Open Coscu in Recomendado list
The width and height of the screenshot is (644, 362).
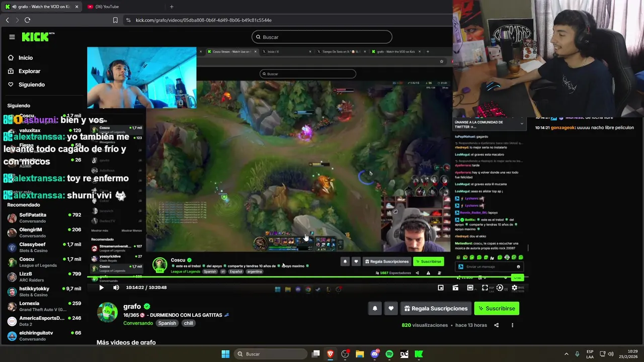44,262
